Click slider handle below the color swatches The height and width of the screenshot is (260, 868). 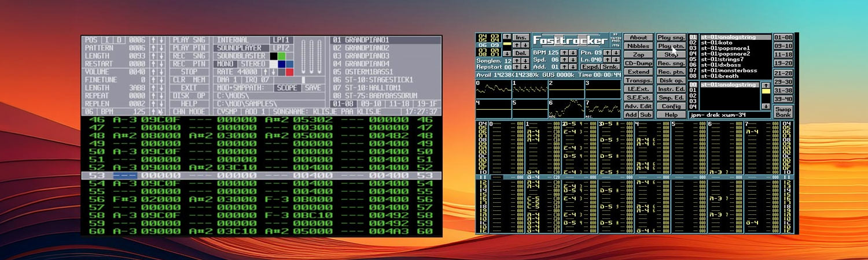coord(303,80)
